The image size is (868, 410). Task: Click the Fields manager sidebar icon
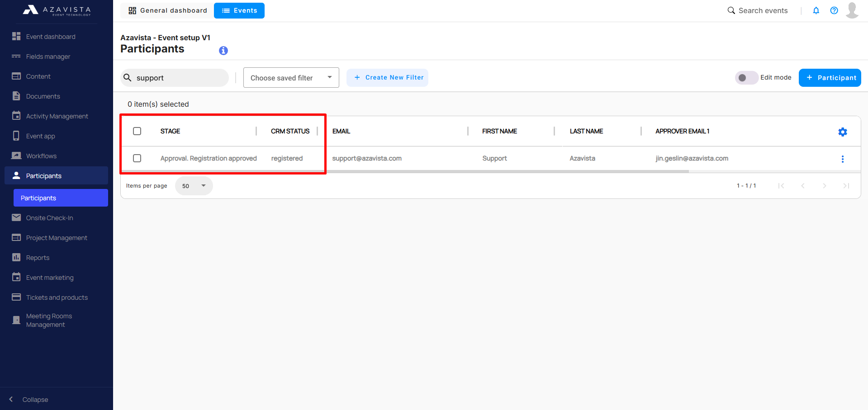point(16,57)
